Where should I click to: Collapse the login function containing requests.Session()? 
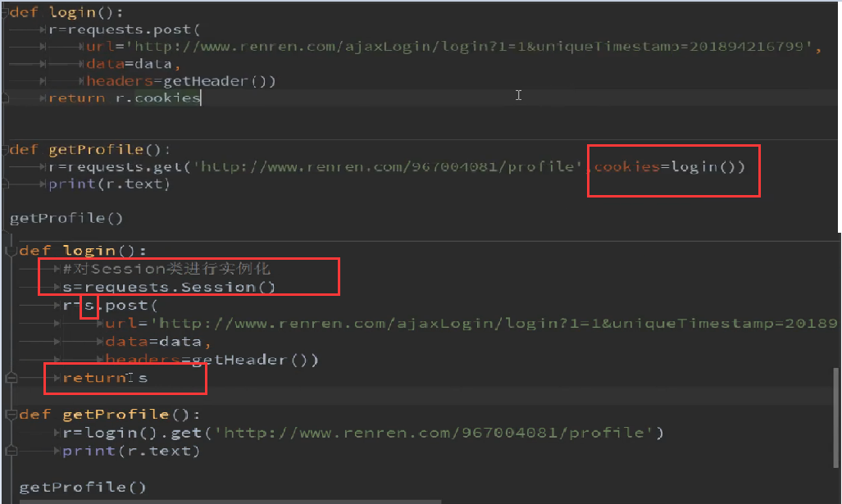click(10, 251)
